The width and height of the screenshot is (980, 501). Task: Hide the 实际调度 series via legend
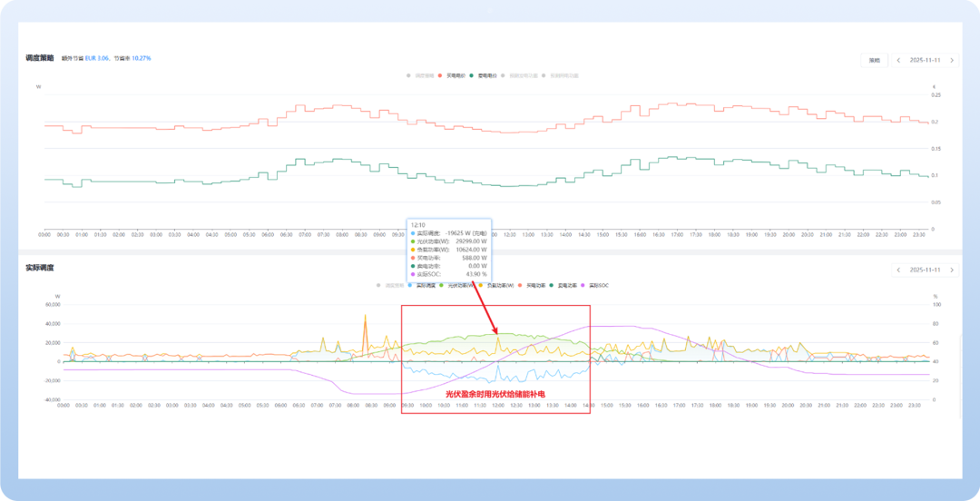tap(420, 285)
